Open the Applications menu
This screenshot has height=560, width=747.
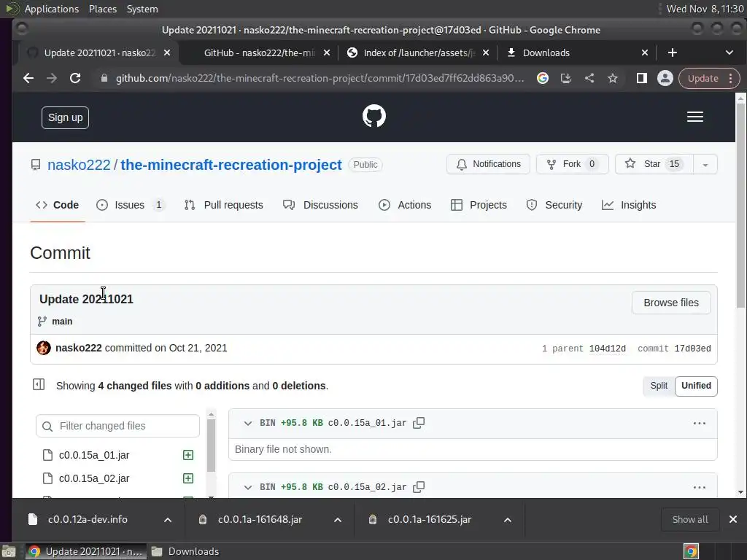52,9
